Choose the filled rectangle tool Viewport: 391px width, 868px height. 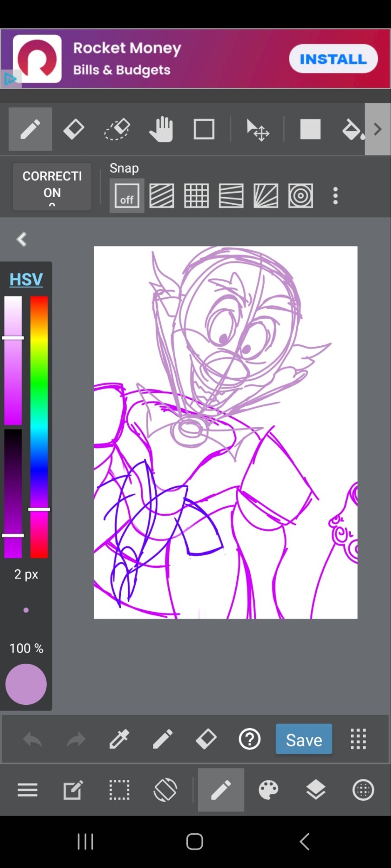point(310,129)
